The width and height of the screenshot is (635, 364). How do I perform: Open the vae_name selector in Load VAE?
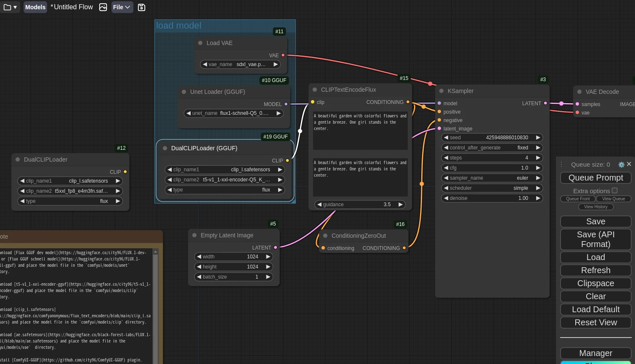pos(240,64)
